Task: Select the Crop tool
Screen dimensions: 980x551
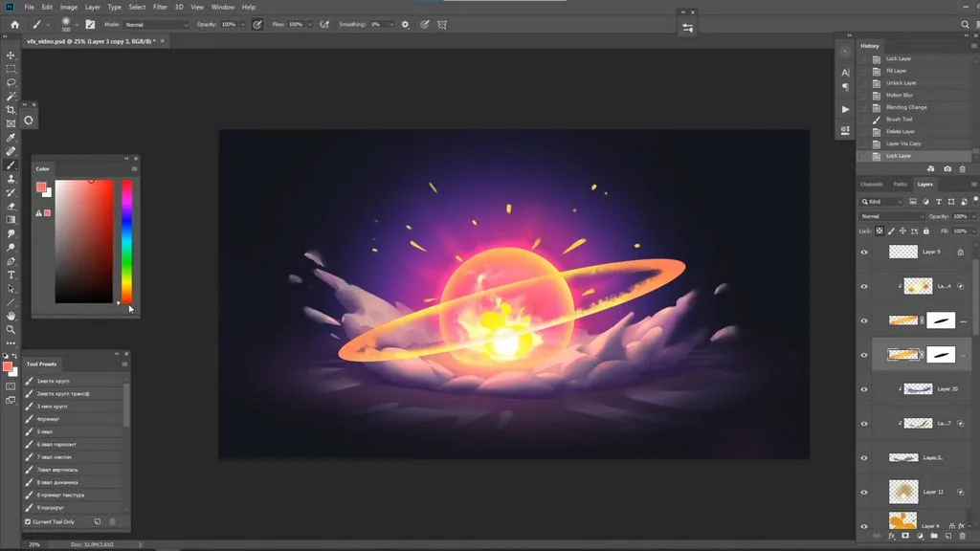Action: [11, 110]
